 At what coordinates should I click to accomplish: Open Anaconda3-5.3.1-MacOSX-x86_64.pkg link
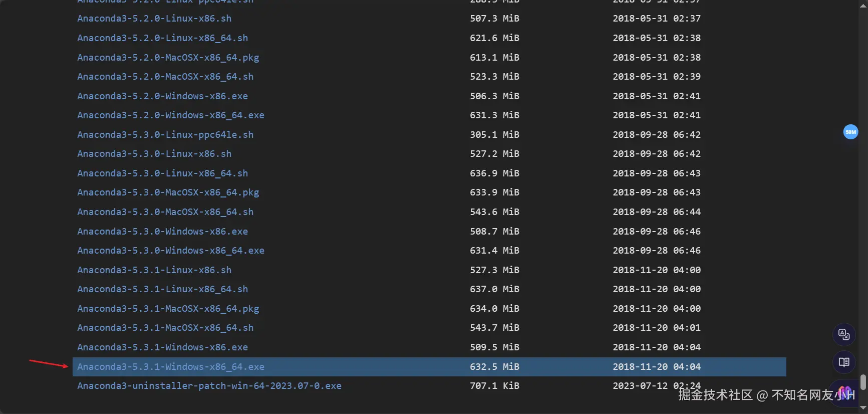168,309
